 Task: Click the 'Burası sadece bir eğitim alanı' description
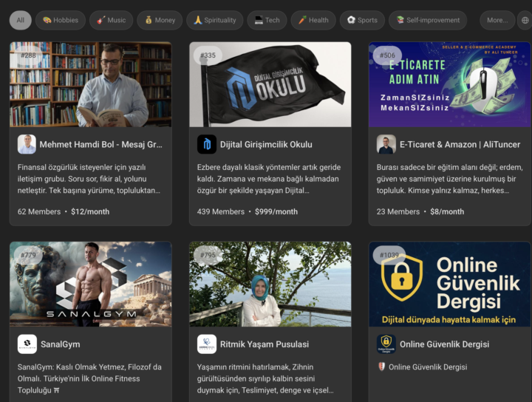click(449, 179)
